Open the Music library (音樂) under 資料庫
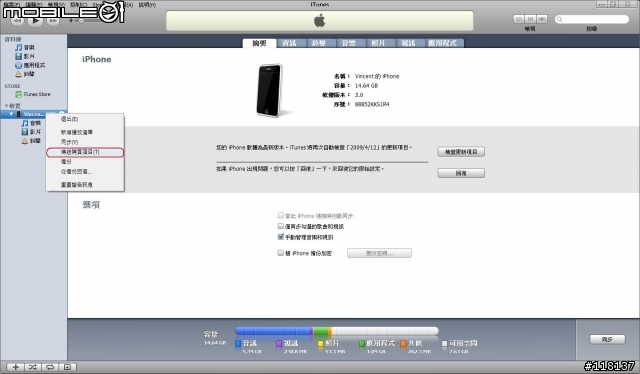Image resolution: width=640 pixels, height=374 pixels. coord(25,47)
